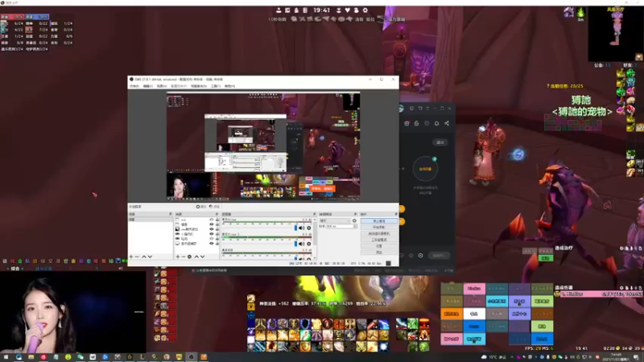Open the Scene Collection menu in OBS

pos(199,86)
